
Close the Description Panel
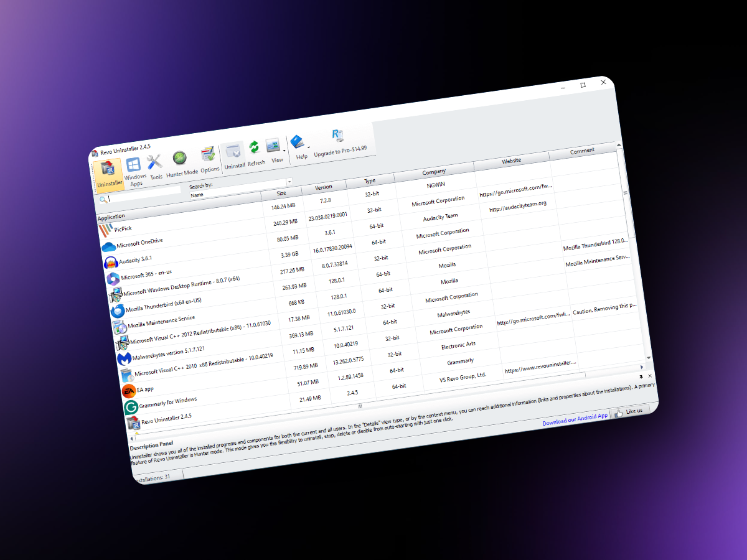650,376
